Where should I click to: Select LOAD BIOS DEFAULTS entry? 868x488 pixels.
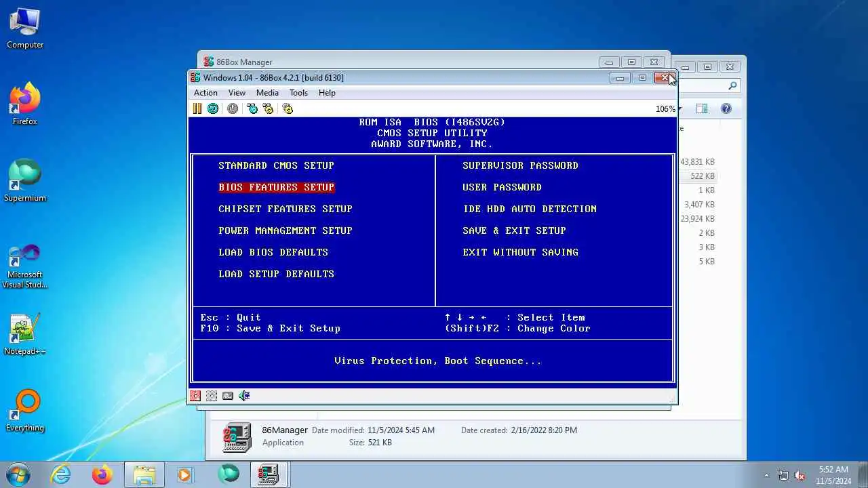click(x=273, y=252)
